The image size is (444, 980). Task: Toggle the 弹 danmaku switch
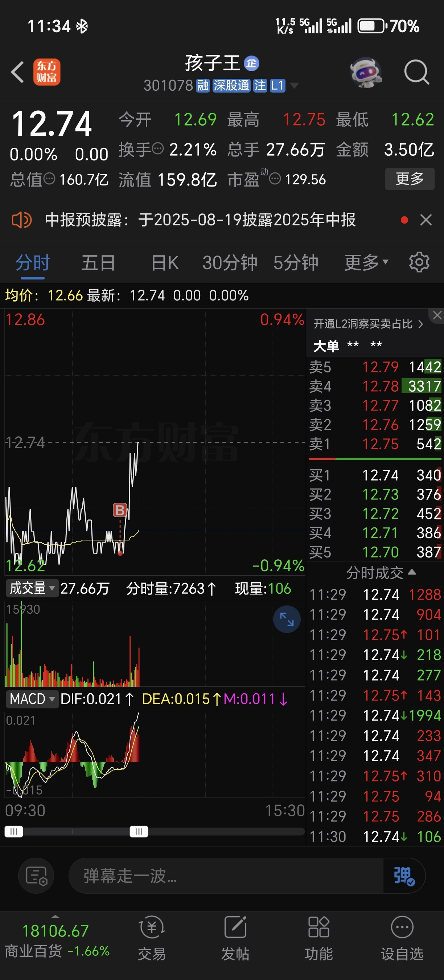[x=404, y=876]
